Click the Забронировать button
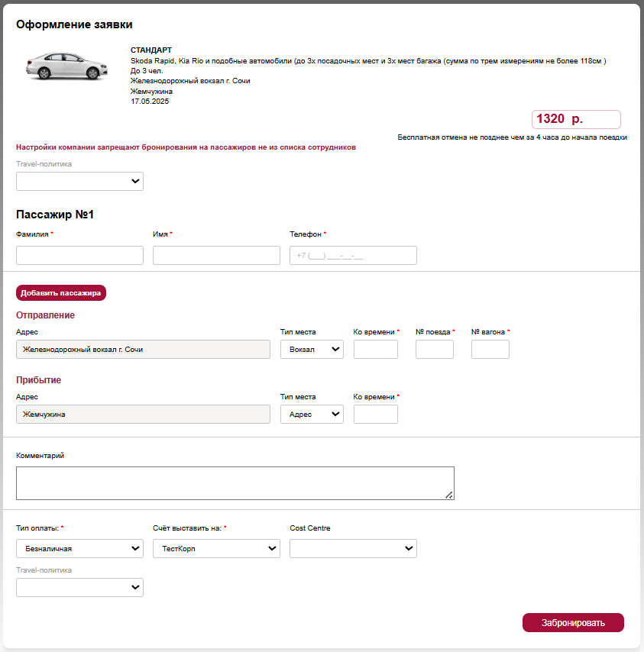Image resolution: width=644 pixels, height=652 pixels. pos(573,622)
